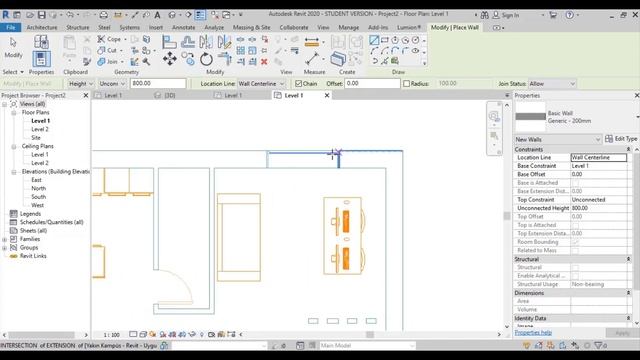Click the Unconnected Height value field
The width and height of the screenshot is (640, 360).
(598, 208)
